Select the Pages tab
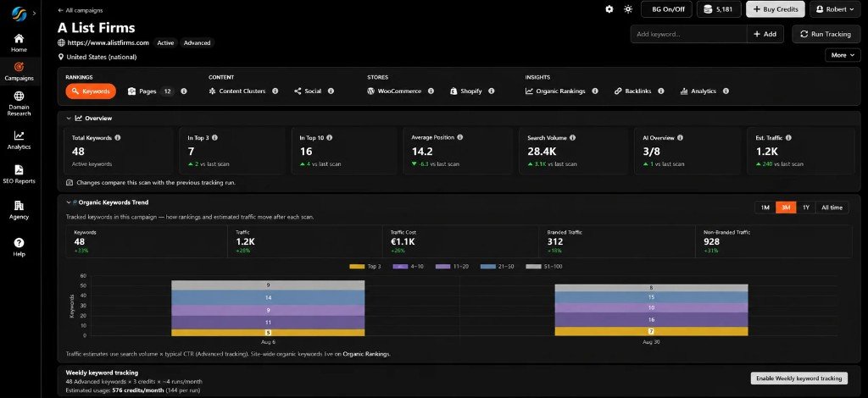The height and width of the screenshot is (398, 868). pos(151,91)
